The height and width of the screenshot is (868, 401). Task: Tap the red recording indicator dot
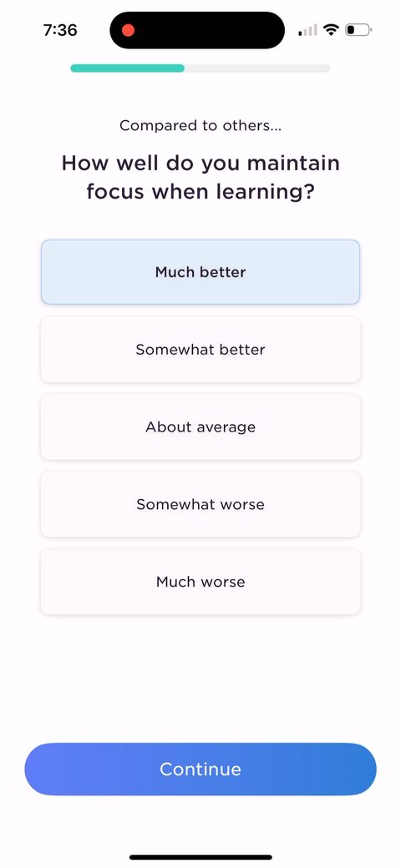tap(128, 30)
